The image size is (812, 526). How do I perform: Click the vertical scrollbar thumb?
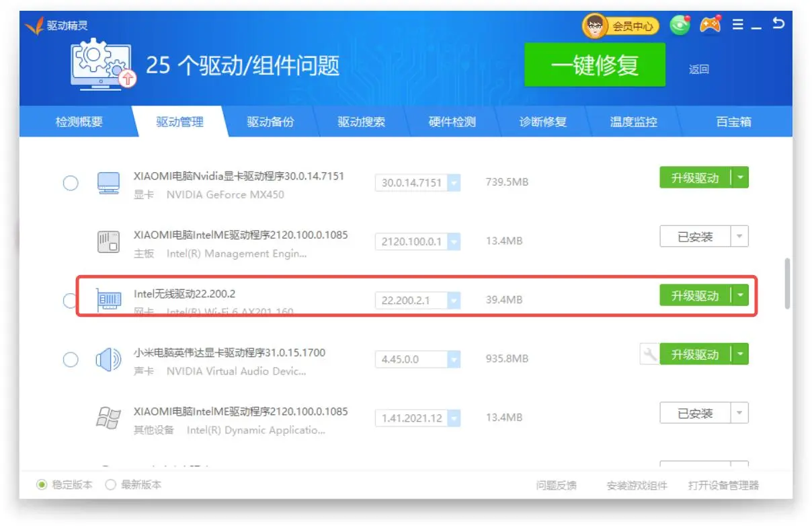(x=788, y=284)
